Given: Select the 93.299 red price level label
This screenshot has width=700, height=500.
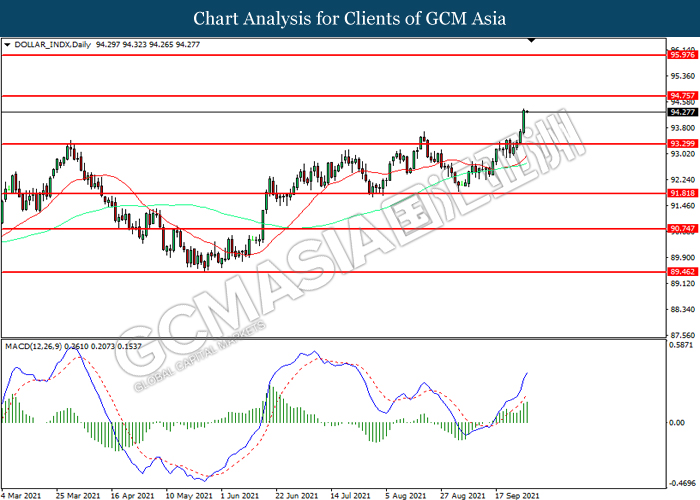Looking at the screenshot, I should pyautogui.click(x=682, y=144).
